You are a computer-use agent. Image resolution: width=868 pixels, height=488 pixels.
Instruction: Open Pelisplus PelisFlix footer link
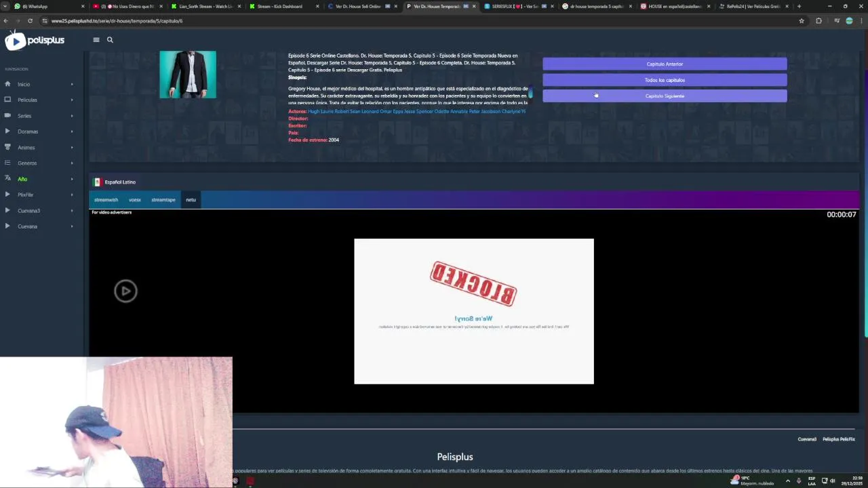[x=839, y=439]
